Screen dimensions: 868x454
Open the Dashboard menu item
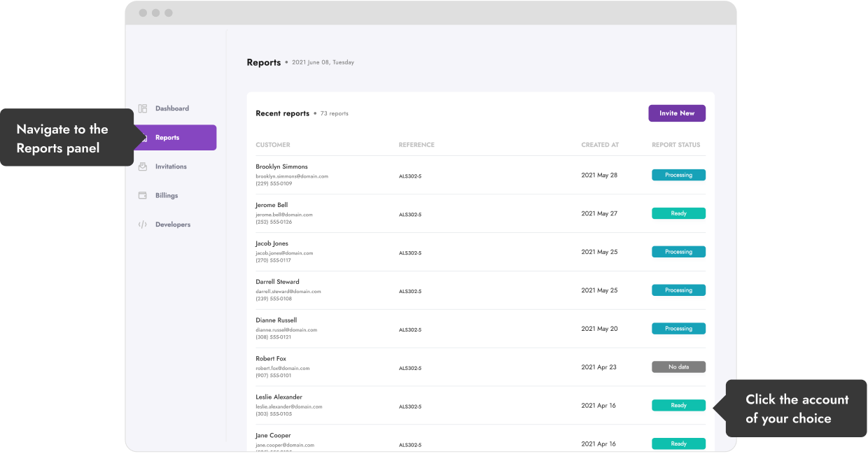[171, 108]
